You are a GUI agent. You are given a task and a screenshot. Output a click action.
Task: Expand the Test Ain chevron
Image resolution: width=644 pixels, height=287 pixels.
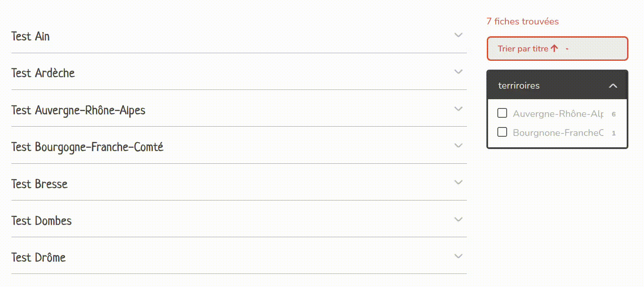pos(458,35)
